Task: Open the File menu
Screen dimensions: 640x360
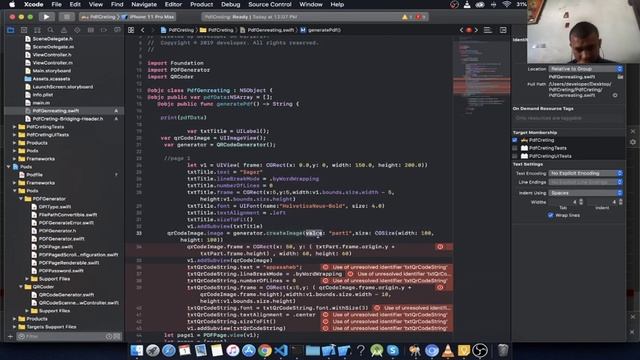Action: tap(56, 4)
